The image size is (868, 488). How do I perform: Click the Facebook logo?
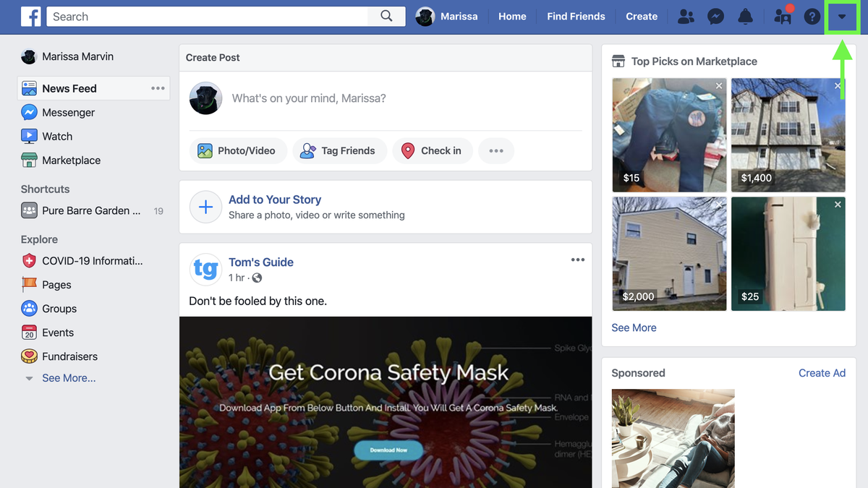pos(30,16)
